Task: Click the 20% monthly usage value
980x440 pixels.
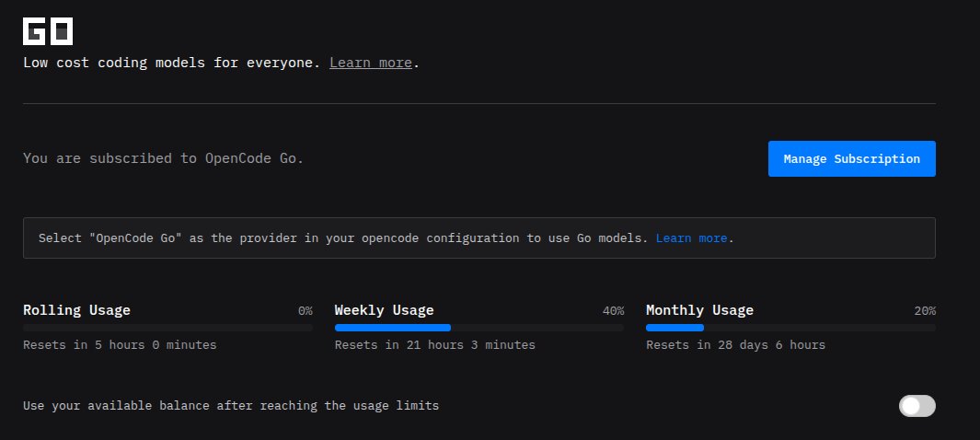Action: click(x=925, y=310)
